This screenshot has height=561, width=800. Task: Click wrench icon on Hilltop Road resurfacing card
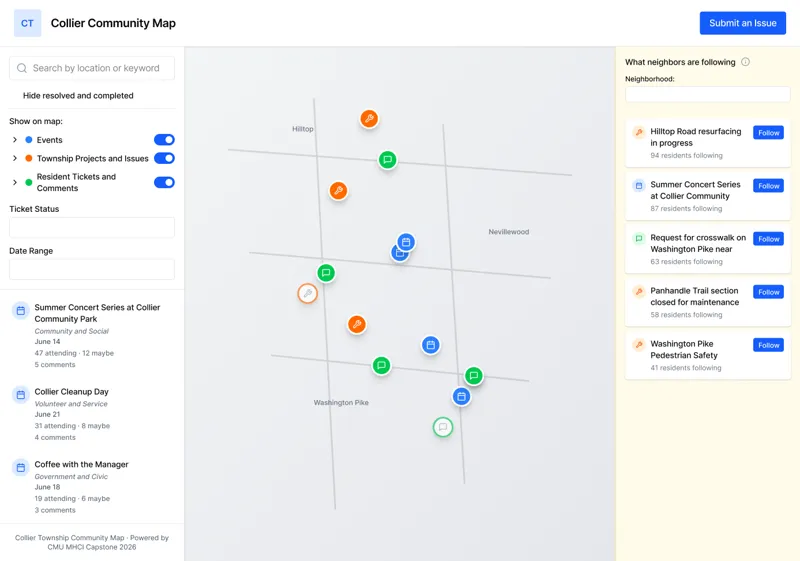coord(639,132)
